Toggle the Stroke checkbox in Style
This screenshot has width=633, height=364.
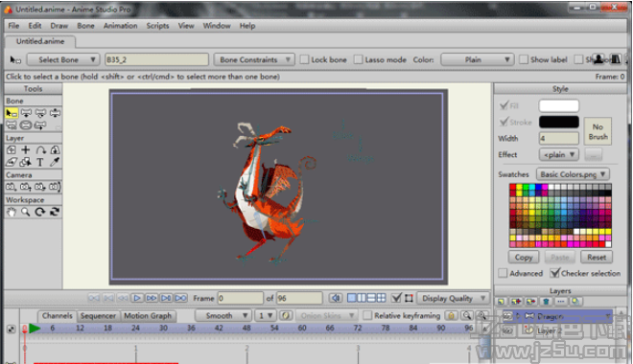(x=504, y=122)
